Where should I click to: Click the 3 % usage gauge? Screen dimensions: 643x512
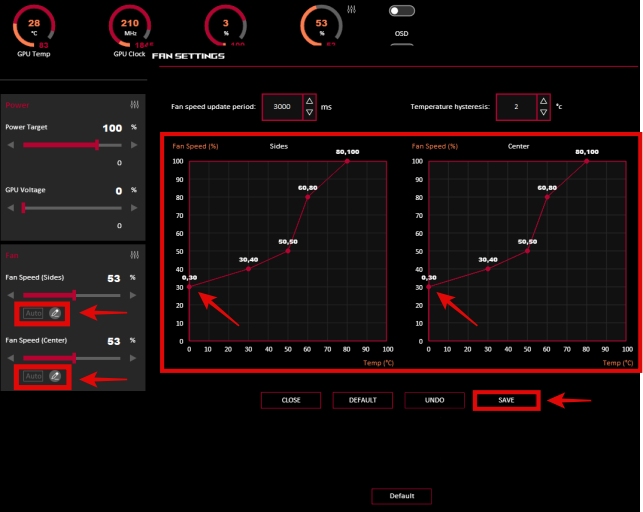point(226,25)
